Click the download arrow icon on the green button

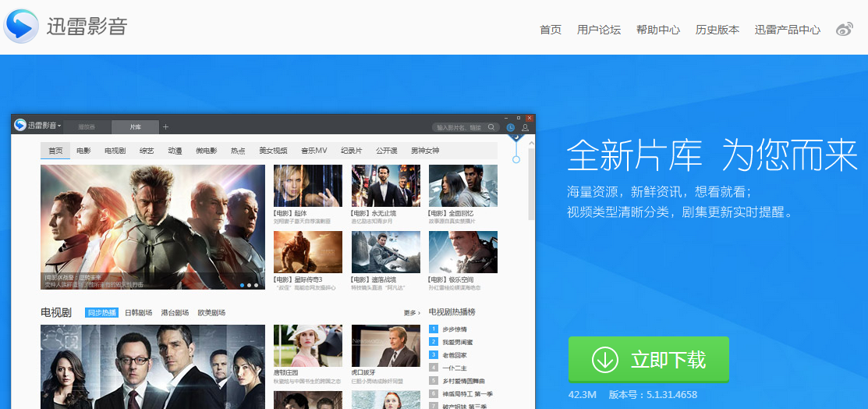coord(604,360)
